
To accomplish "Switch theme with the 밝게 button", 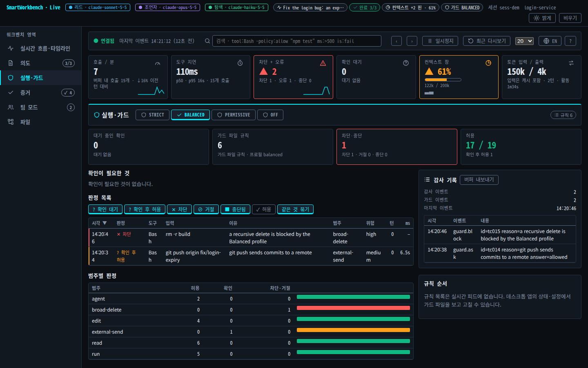I will coord(542,18).
